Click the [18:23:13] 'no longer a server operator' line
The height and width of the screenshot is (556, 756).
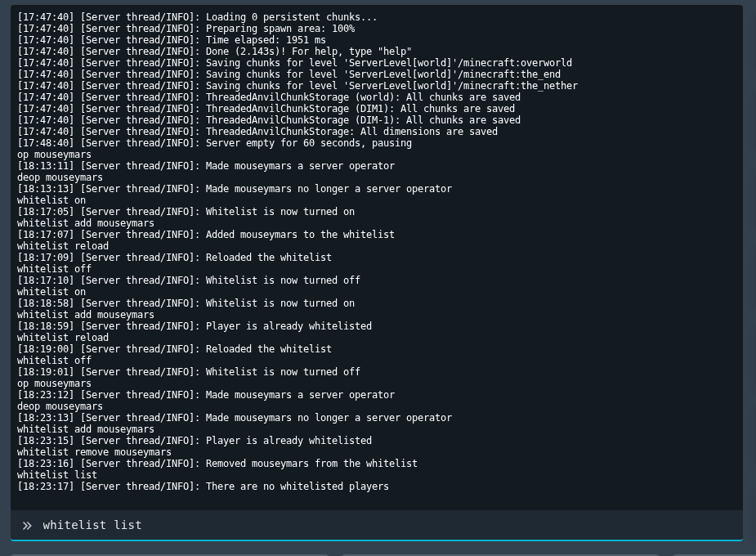pos(235,418)
